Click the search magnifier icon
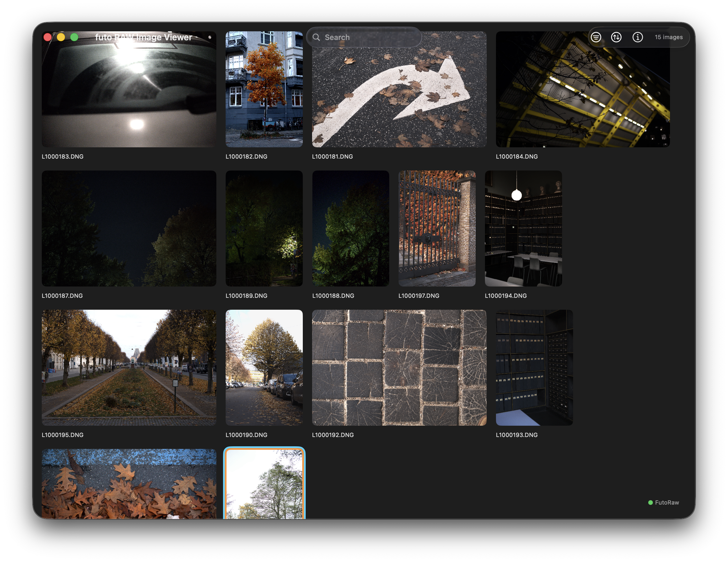Image resolution: width=728 pixels, height=562 pixels. pyautogui.click(x=316, y=37)
